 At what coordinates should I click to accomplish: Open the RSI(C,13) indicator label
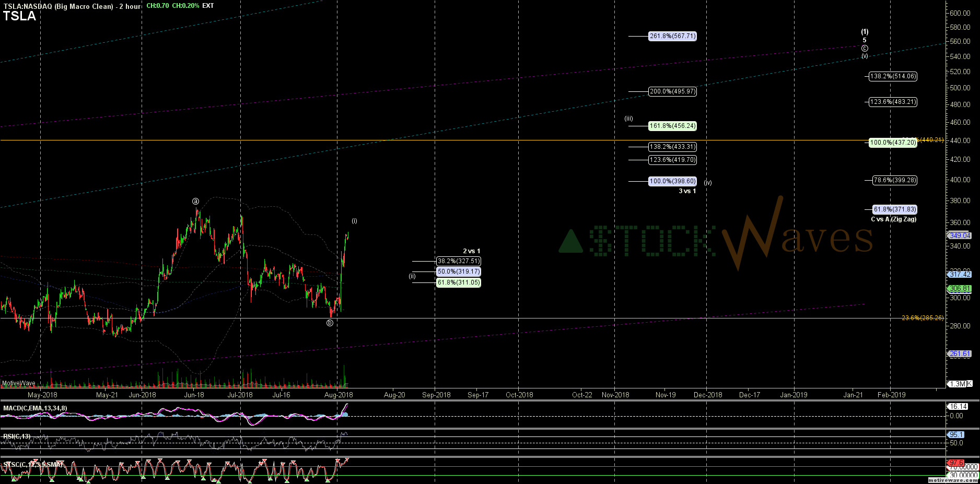17,436
